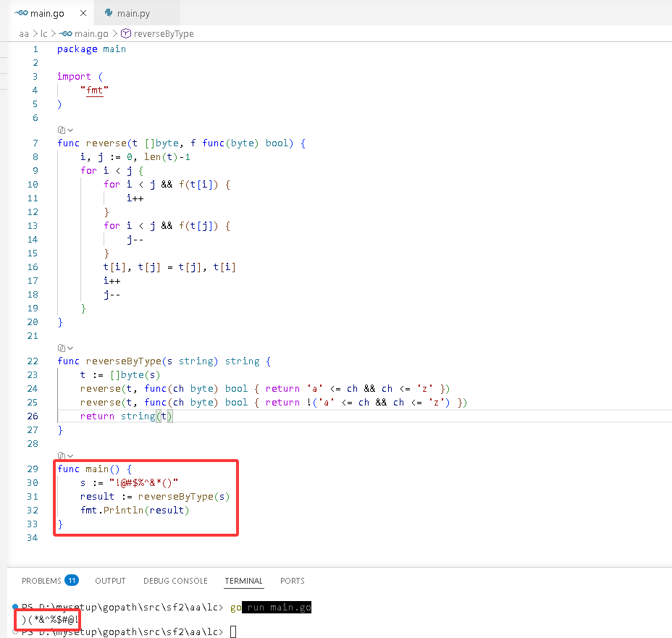Click the Python file icon on main.py tab
The image size is (672, 638).
coord(109,13)
